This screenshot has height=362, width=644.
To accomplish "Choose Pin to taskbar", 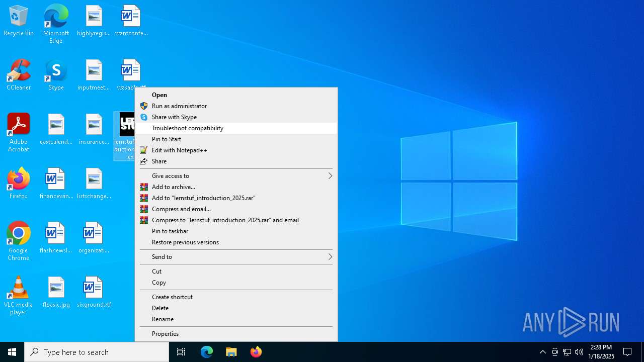I will [236, 231].
